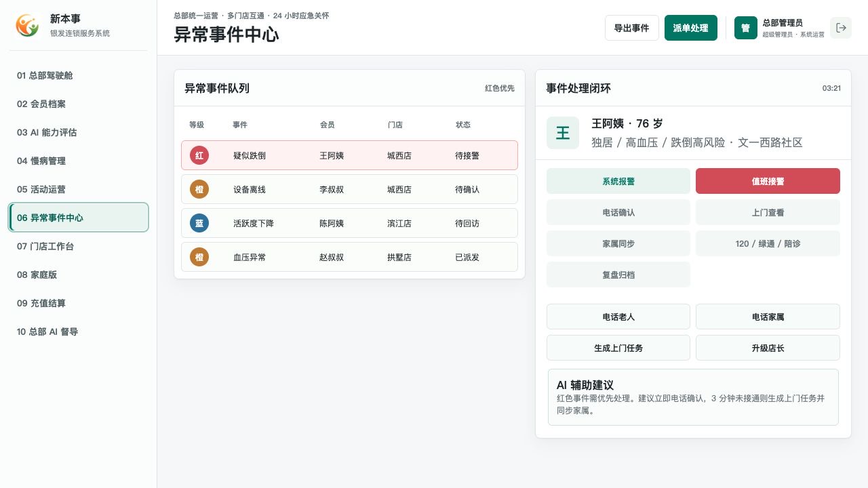Go to 10 总部 AI 督导
This screenshot has height=488, width=868.
(x=78, y=331)
